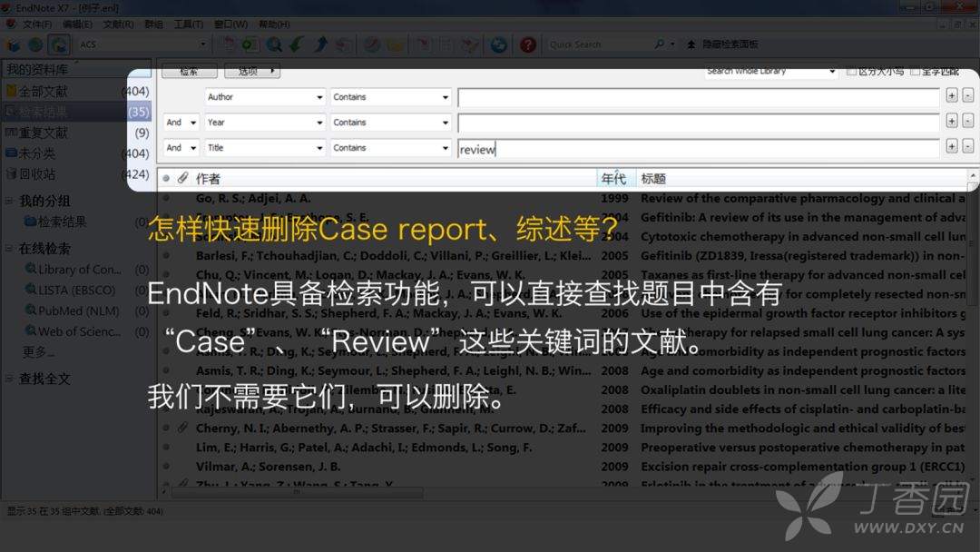Screen dimensions: 980x552
Task: Remove the Title search row with minus
Action: 967,146
